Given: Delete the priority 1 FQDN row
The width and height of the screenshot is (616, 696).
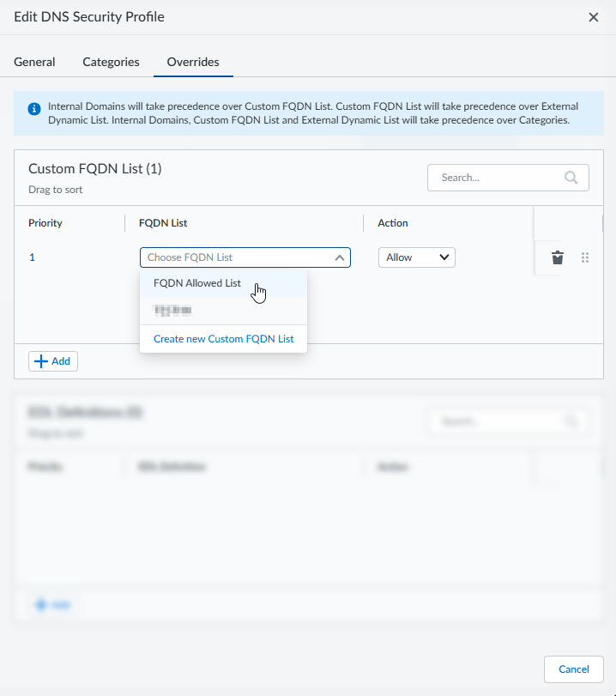Looking at the screenshot, I should [558, 257].
